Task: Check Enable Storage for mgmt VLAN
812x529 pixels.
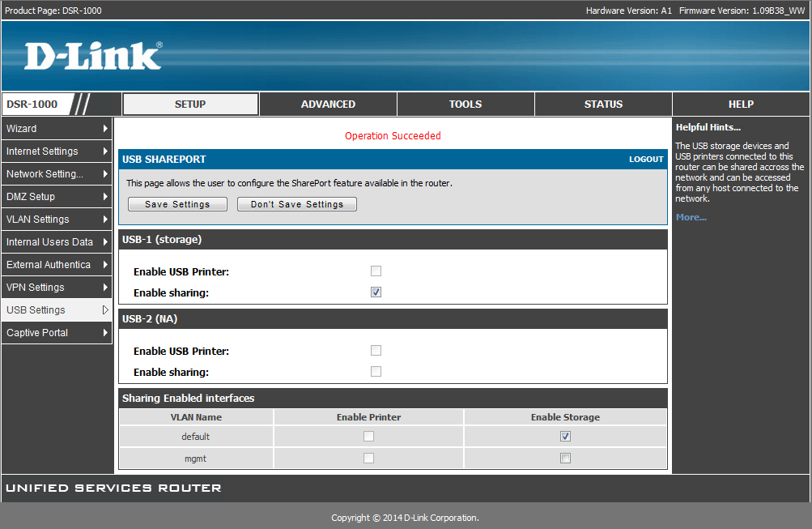Action: coord(566,458)
